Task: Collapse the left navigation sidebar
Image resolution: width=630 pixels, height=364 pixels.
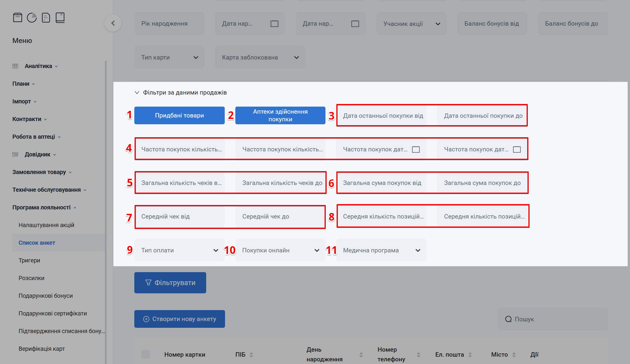Action: pyautogui.click(x=113, y=23)
